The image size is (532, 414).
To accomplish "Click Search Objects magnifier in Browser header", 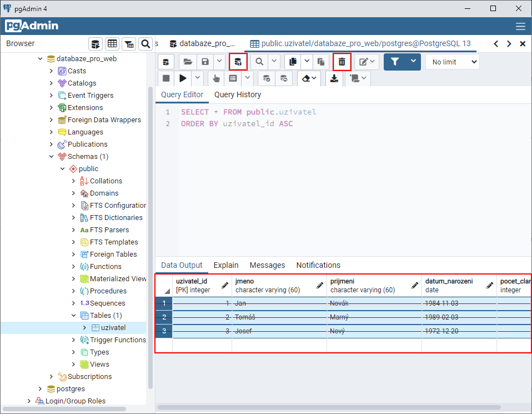I will 145,44.
